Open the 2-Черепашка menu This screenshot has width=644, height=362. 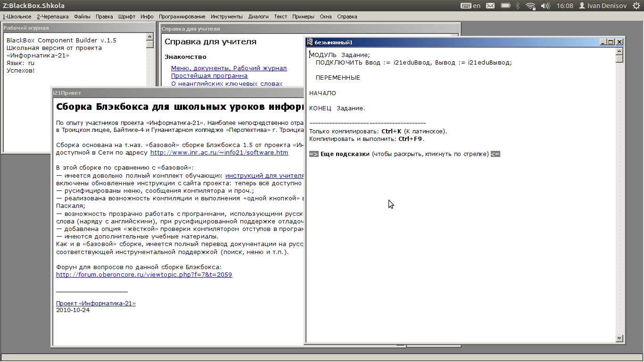[53, 16]
